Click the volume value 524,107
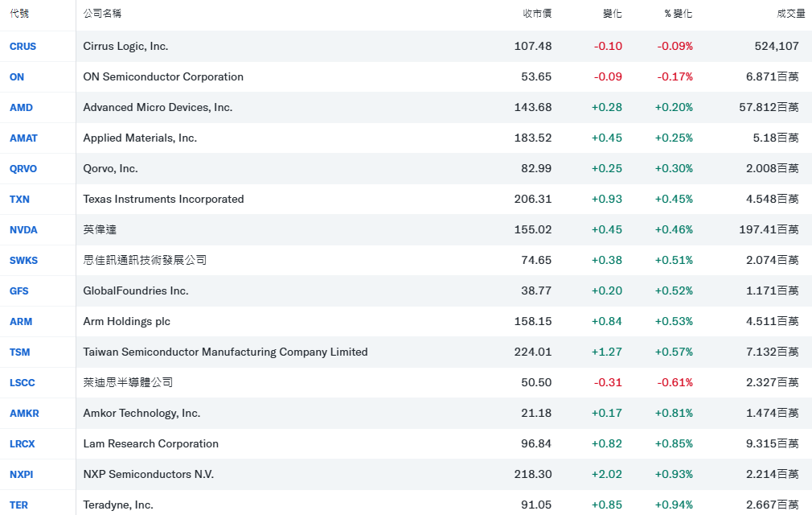The width and height of the screenshot is (812, 515). (777, 46)
